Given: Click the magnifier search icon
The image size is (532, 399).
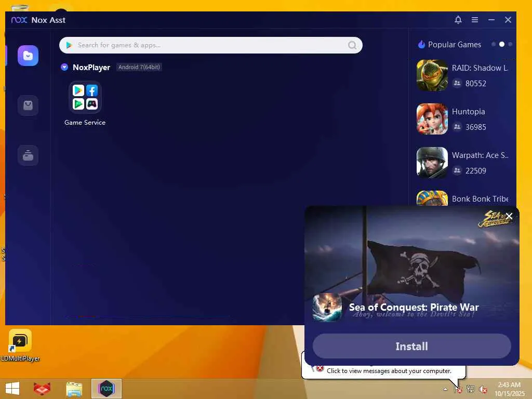Looking at the screenshot, I should click(352, 45).
